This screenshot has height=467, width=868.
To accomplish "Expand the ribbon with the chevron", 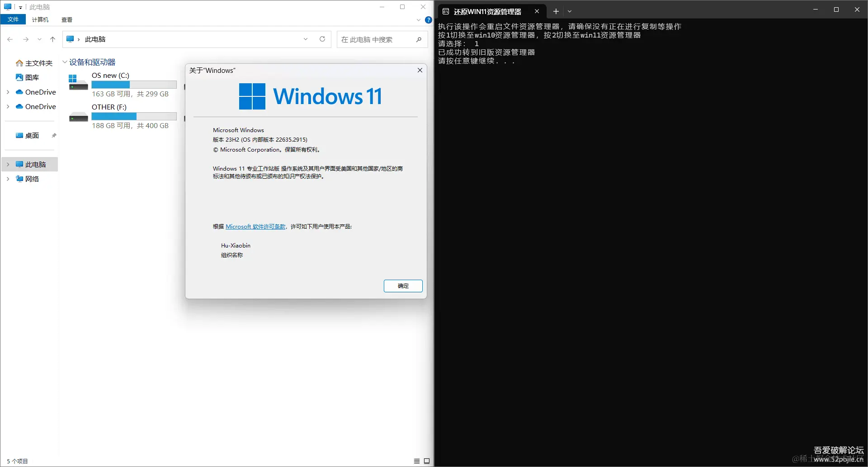I will coord(418,20).
